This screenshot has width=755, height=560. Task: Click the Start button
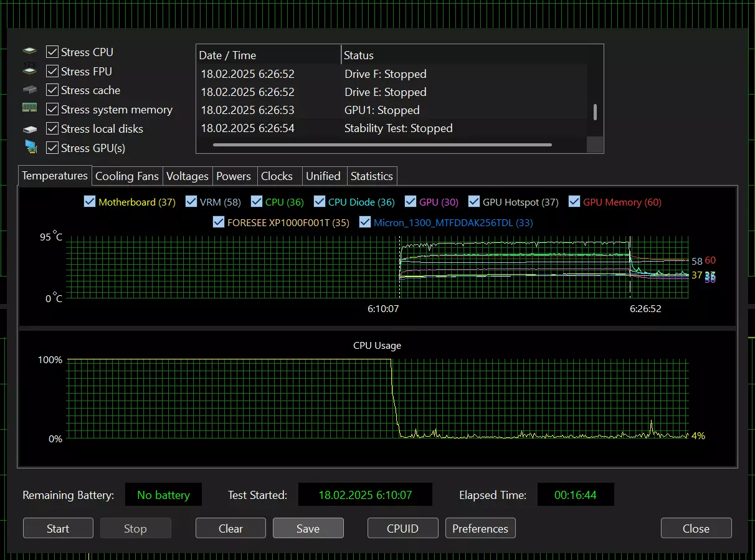58,528
